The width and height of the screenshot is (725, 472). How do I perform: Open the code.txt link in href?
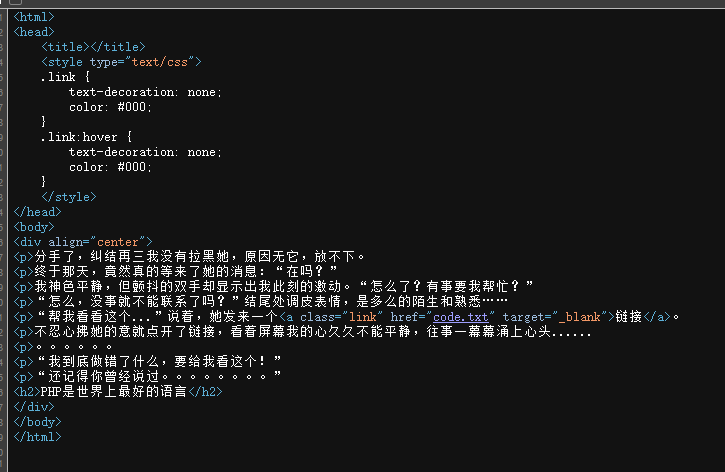click(461, 317)
